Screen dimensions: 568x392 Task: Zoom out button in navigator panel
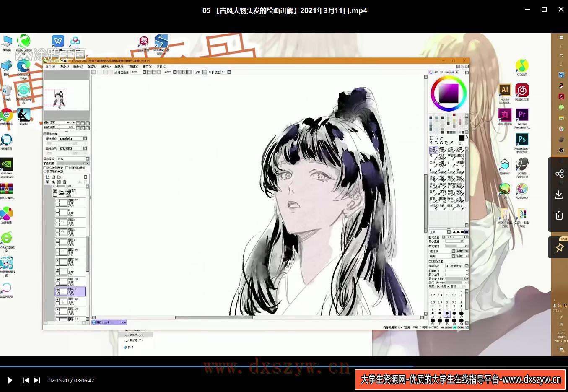tap(78, 123)
